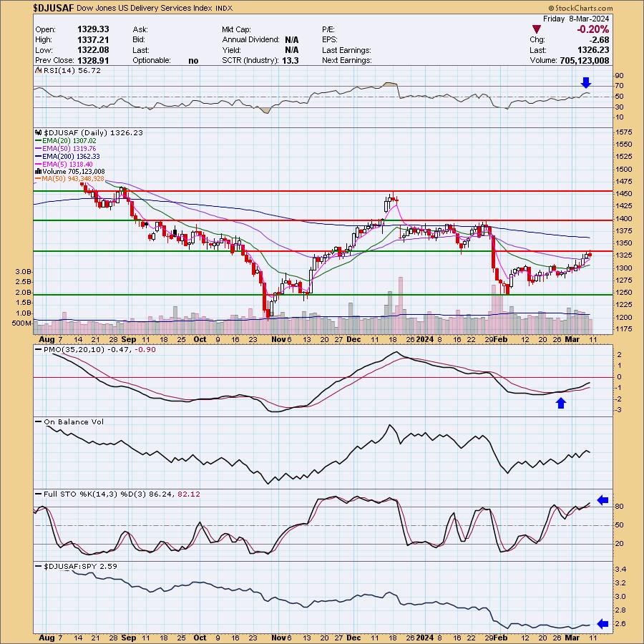The height and width of the screenshot is (644, 644).
Task: Click the tallest volume bar in late December
Action: (401, 305)
